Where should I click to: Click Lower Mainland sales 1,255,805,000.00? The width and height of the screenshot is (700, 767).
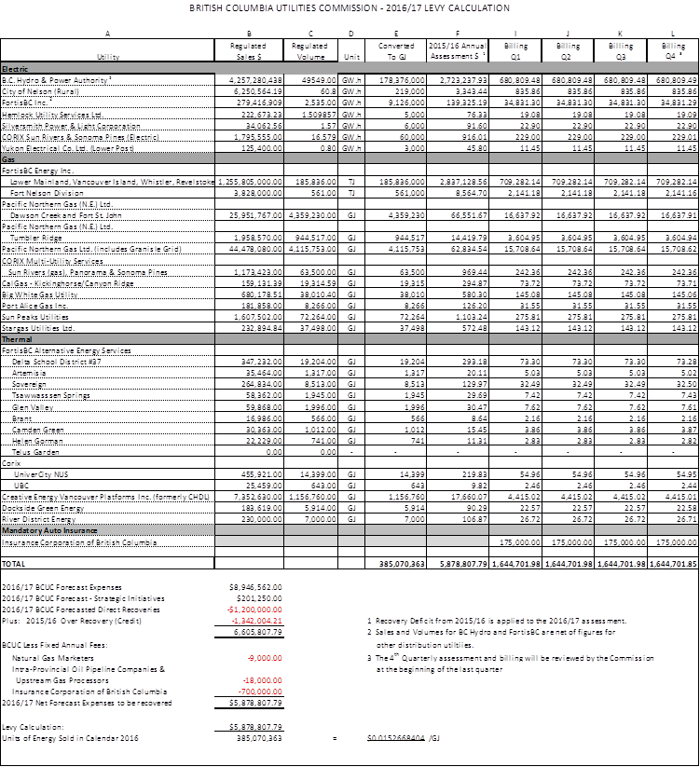[x=251, y=182]
